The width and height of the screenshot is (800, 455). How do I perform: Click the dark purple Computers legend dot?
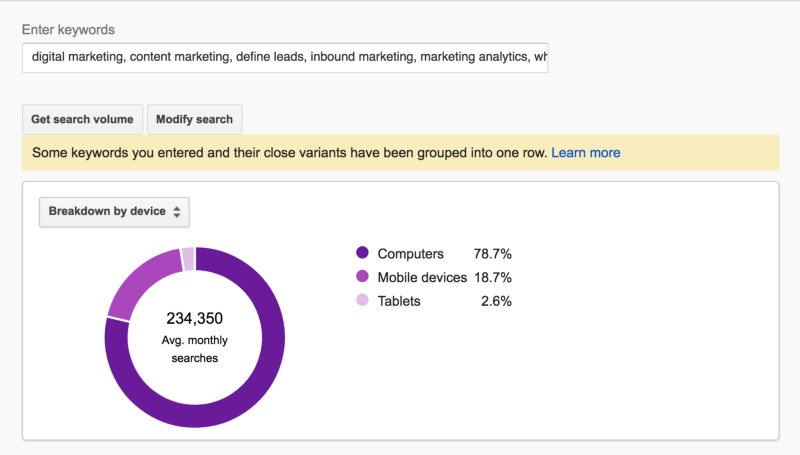362,254
